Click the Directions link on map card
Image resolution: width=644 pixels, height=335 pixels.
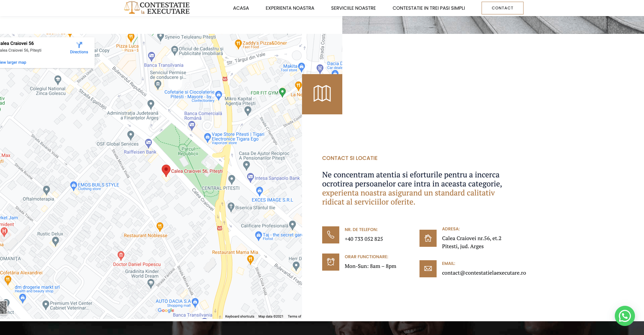click(79, 52)
